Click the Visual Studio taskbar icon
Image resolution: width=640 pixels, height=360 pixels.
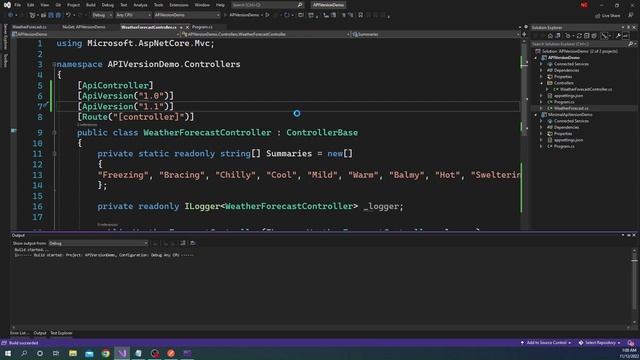coord(122,353)
